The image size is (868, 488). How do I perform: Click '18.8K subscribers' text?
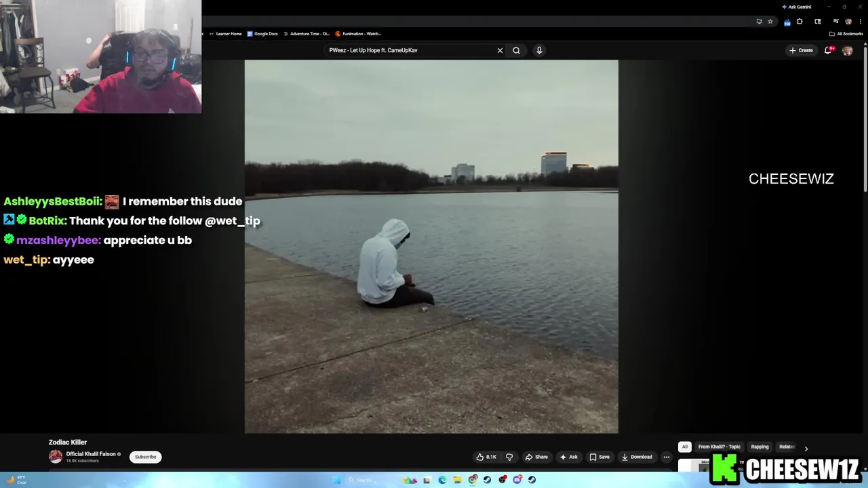pos(83,461)
